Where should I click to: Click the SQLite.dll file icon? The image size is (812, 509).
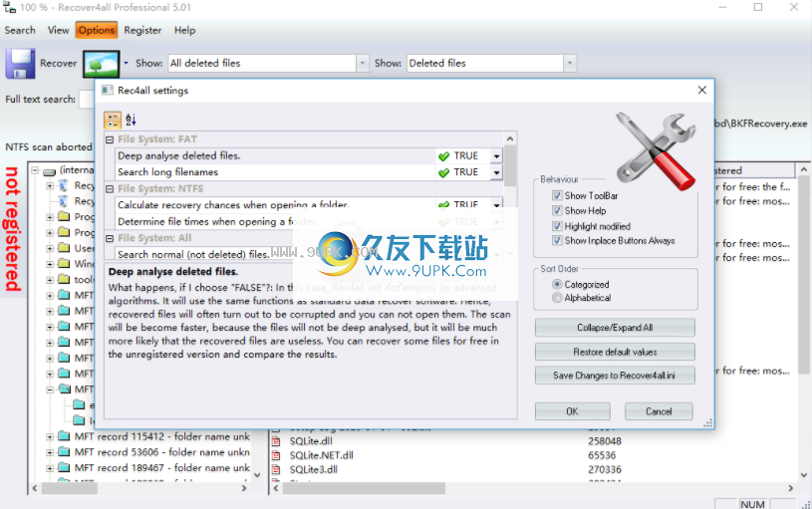click(x=277, y=441)
